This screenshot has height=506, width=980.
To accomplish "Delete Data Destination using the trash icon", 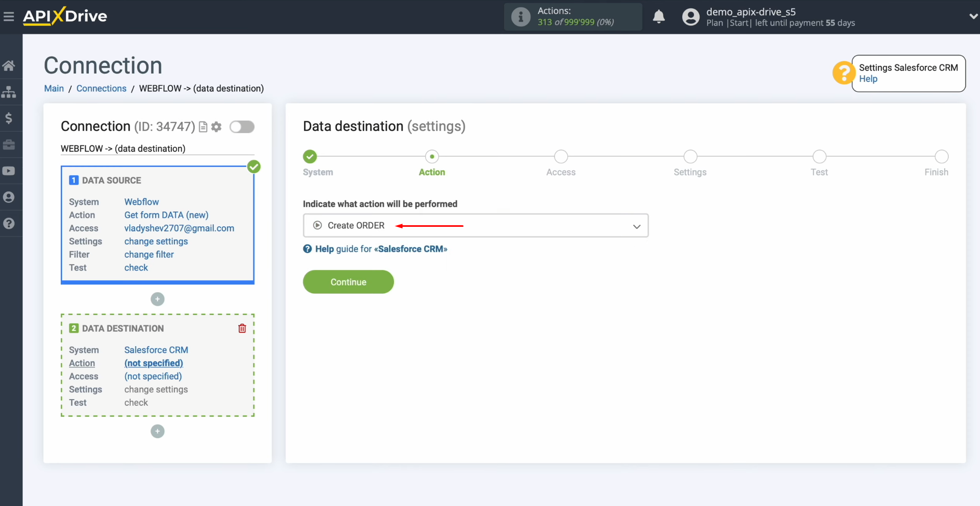I will 242,328.
